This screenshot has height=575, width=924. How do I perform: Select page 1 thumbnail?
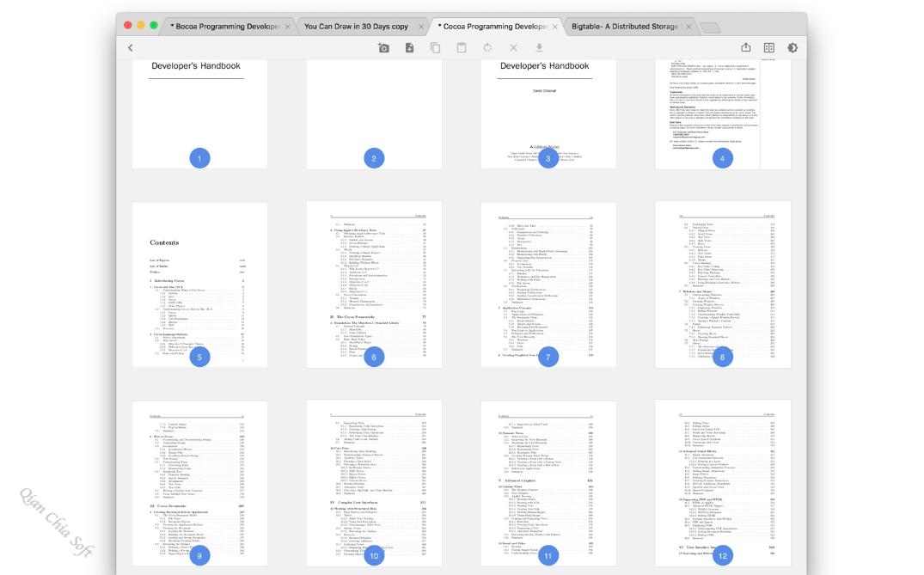point(199,113)
